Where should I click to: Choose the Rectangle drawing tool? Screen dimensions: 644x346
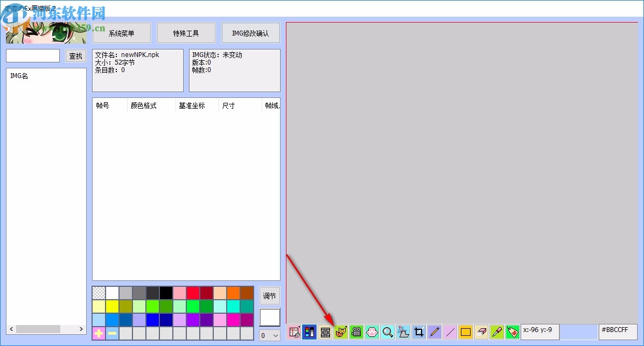465,332
